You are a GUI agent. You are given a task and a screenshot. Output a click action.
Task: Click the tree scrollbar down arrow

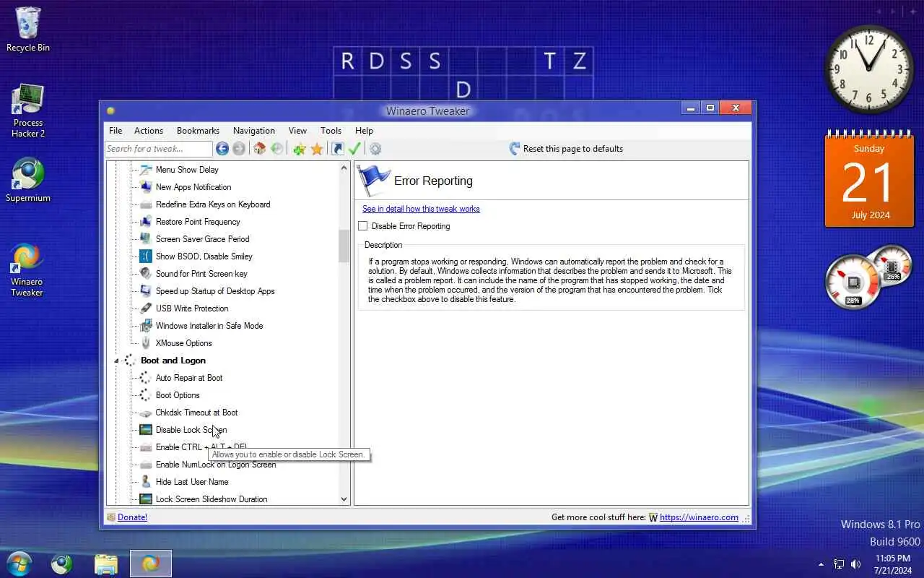point(344,499)
